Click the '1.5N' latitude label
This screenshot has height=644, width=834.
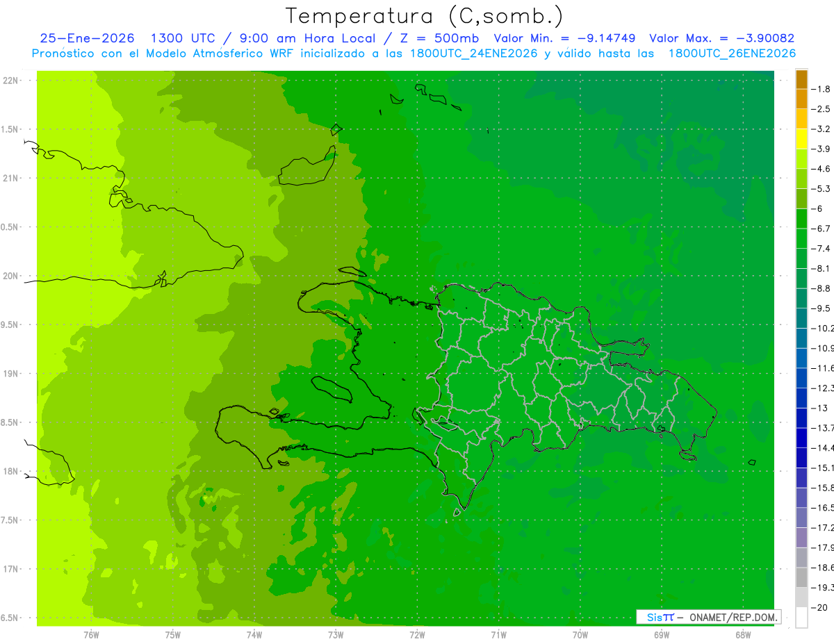coord(10,130)
